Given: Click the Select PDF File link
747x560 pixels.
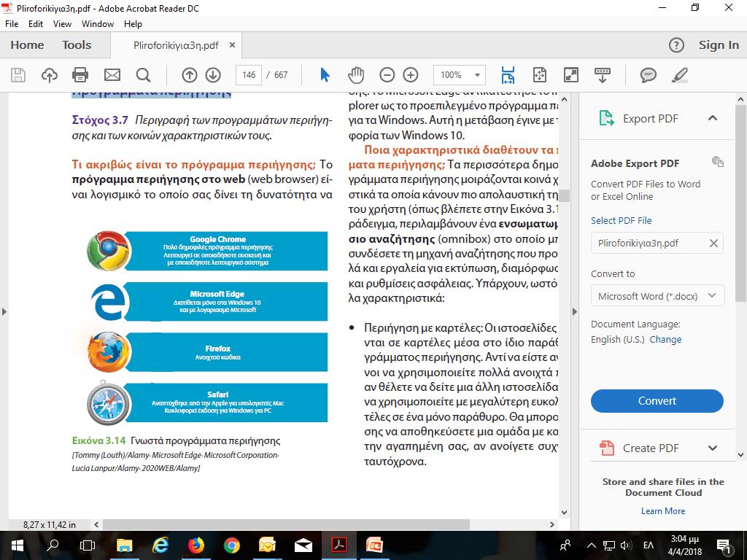Looking at the screenshot, I should pyautogui.click(x=622, y=220).
